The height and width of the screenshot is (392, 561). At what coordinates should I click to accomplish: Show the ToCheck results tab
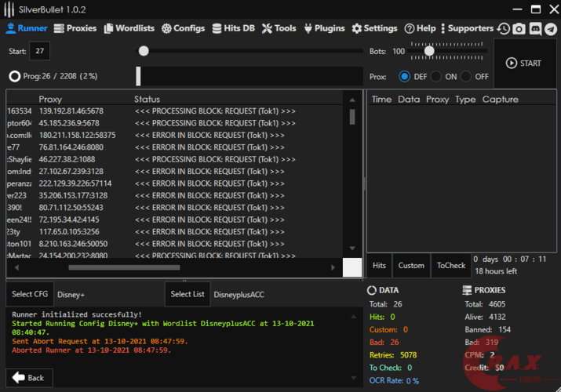451,265
